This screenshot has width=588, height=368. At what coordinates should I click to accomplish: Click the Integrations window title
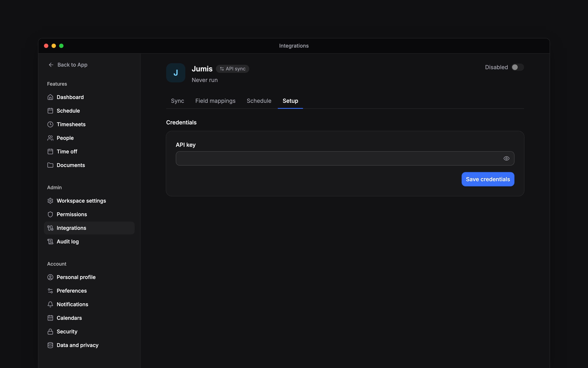(294, 46)
